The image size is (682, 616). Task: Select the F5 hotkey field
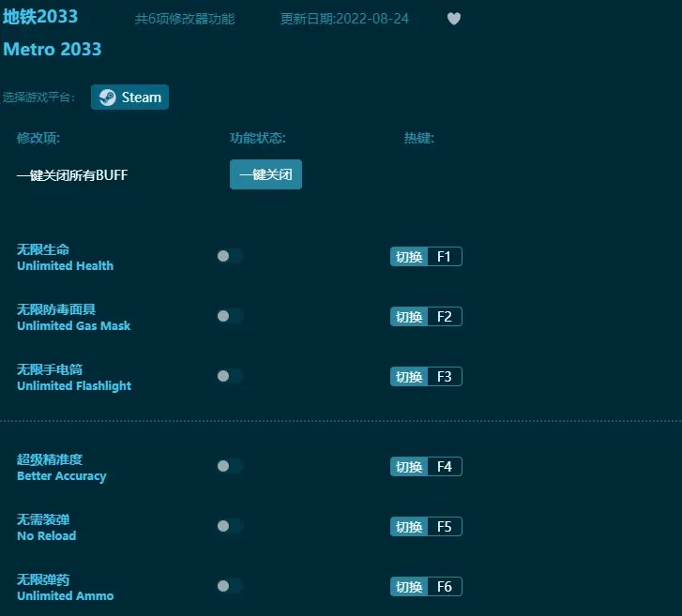coord(445,526)
